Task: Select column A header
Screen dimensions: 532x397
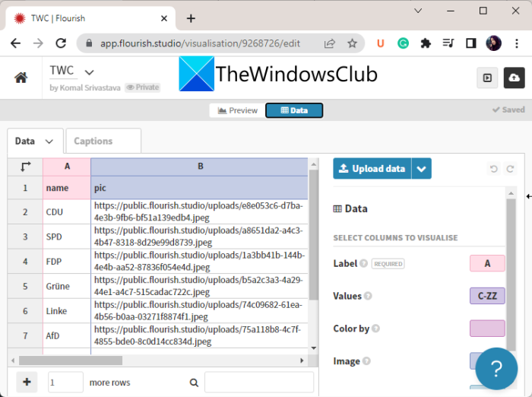Action: (67, 167)
